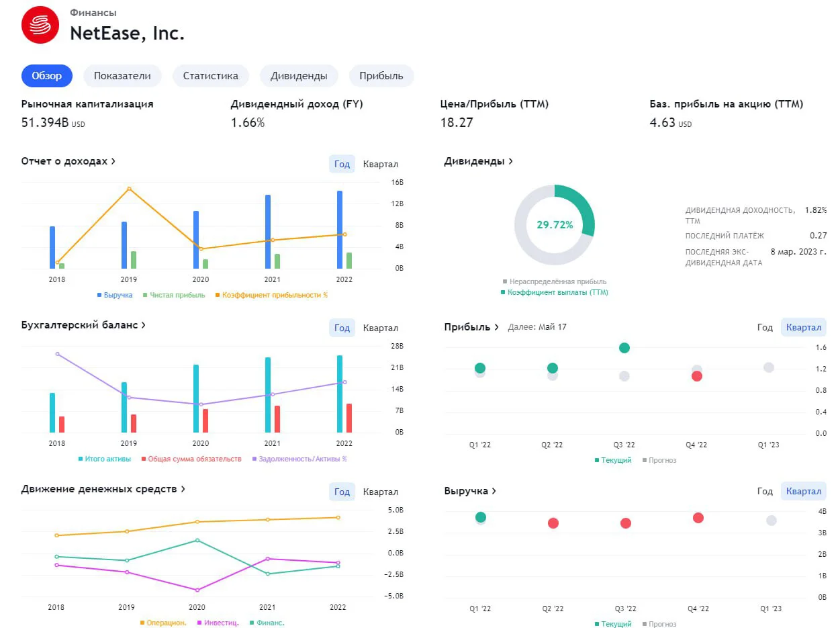Open the Бухгалтерский баланс section link

(x=84, y=325)
